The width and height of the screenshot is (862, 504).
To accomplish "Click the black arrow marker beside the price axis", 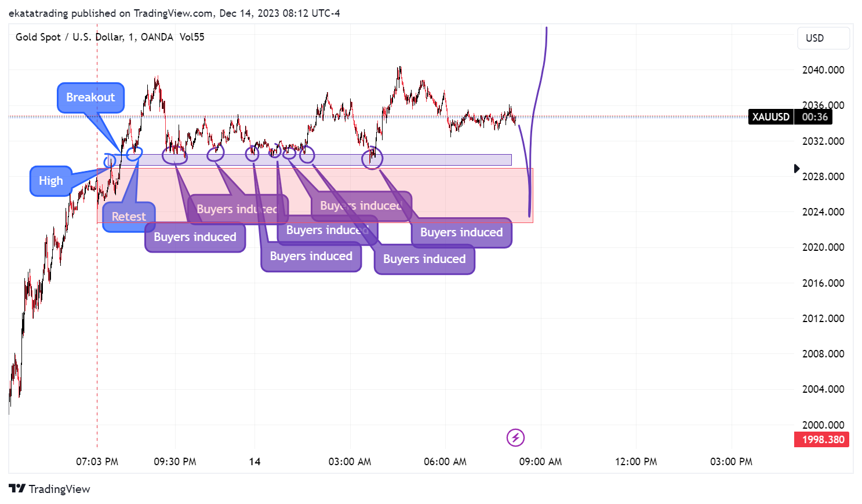I will coord(796,169).
